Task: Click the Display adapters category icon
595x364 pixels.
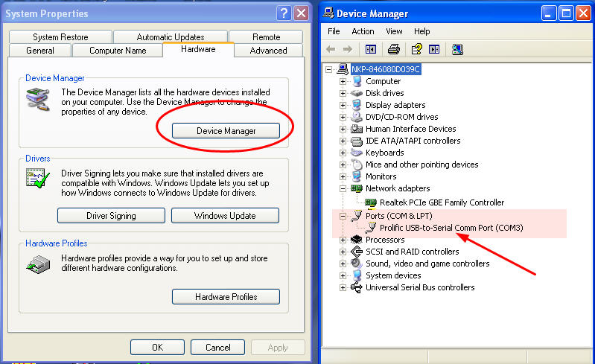Action: click(x=357, y=105)
